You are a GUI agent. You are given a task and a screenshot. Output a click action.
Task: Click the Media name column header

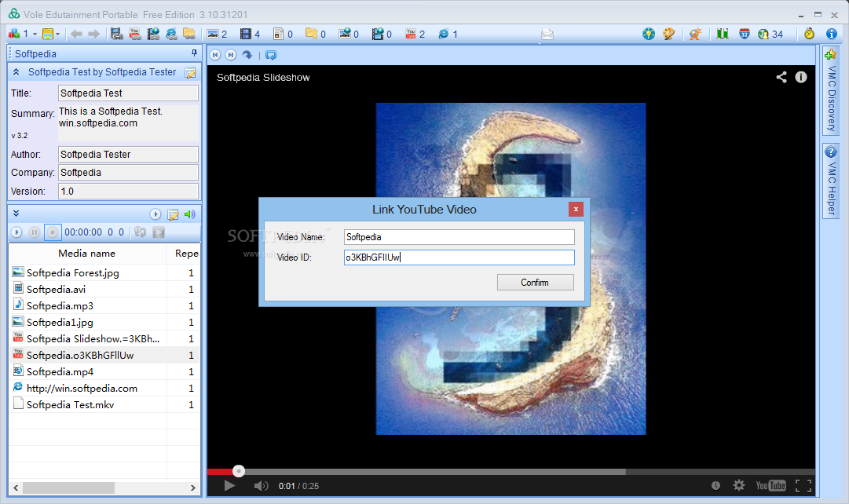[87, 254]
